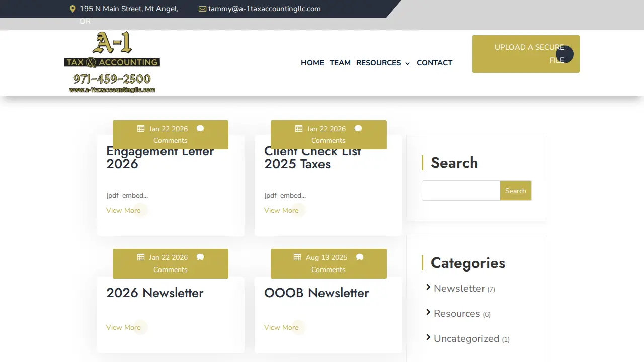This screenshot has width=644, height=362.
Task: Open the Team menu item
Action: pos(340,63)
